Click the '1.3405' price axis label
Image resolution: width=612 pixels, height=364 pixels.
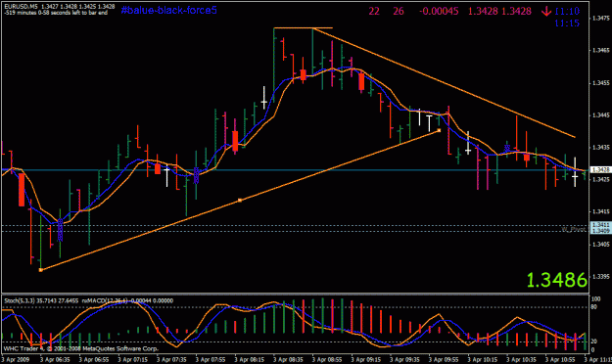(x=601, y=245)
